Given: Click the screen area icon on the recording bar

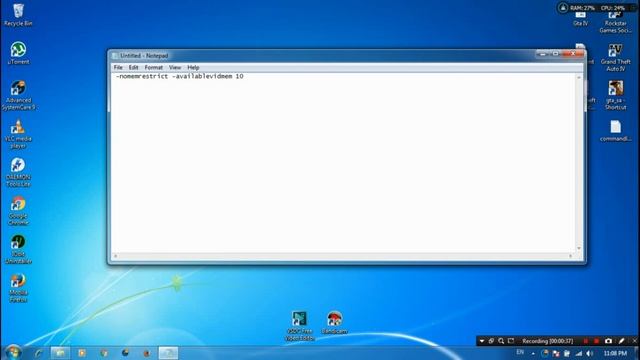Looking at the screenshot, I should [511, 341].
